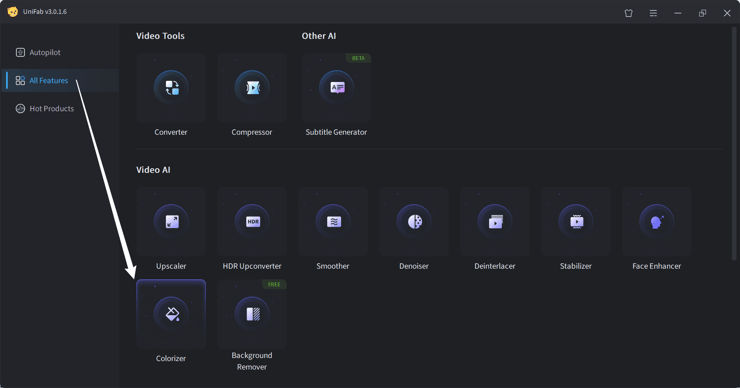Click the HDR Upconverter label text

(252, 266)
